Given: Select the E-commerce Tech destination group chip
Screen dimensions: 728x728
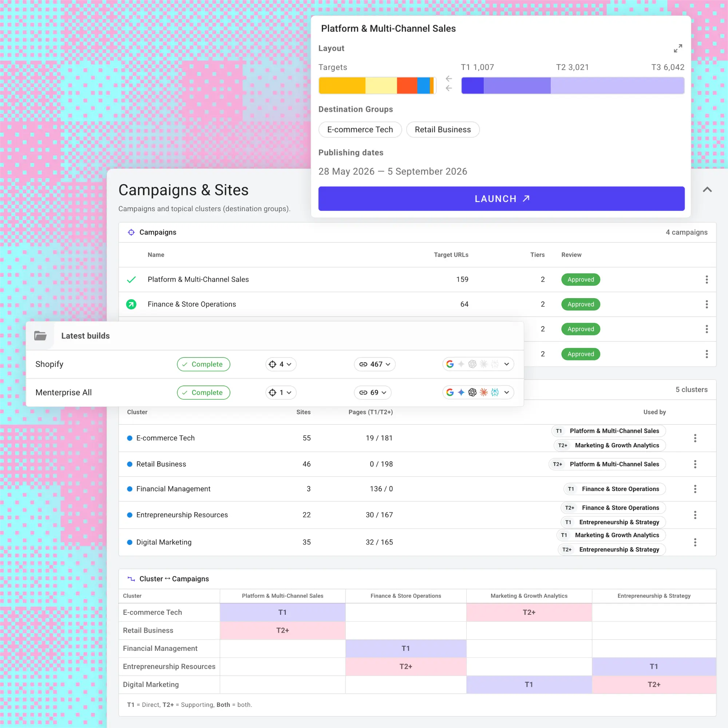Looking at the screenshot, I should 360,130.
